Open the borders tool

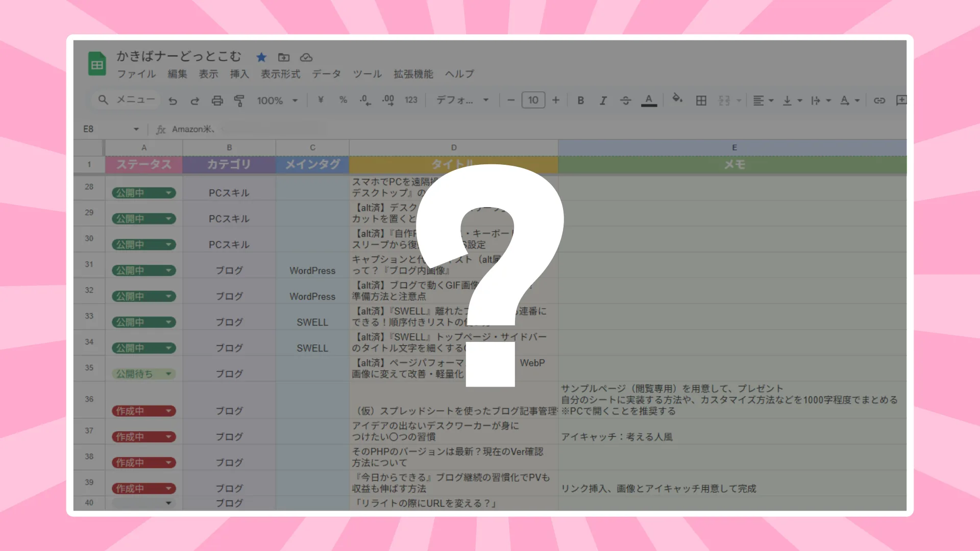point(701,101)
